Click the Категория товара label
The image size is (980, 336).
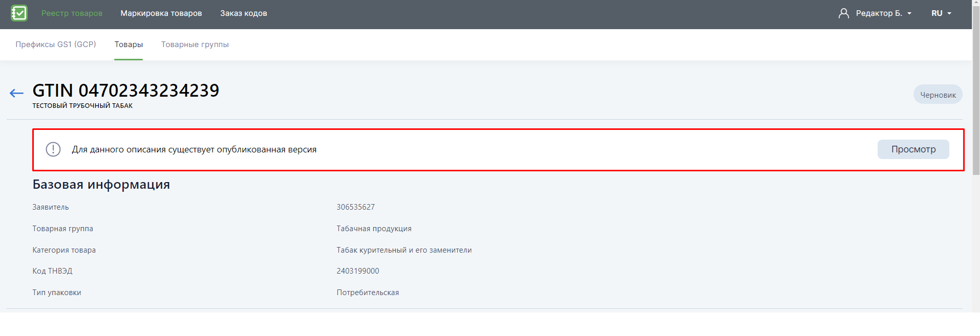coord(64,250)
